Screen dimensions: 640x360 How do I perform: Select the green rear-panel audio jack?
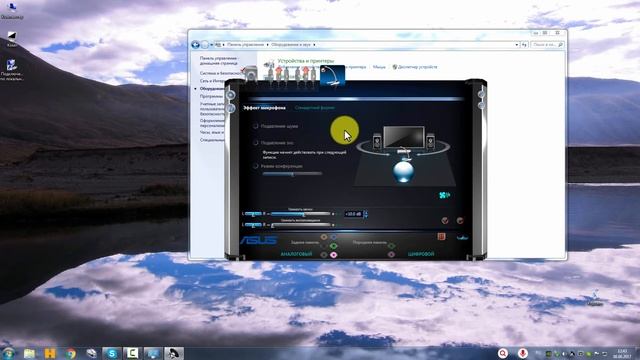point(333,246)
